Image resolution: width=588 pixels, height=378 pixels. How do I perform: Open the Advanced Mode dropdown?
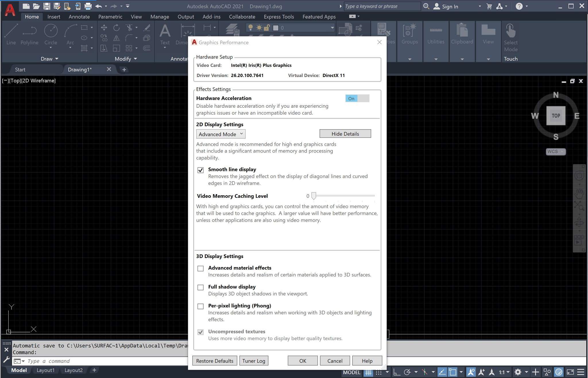point(220,134)
